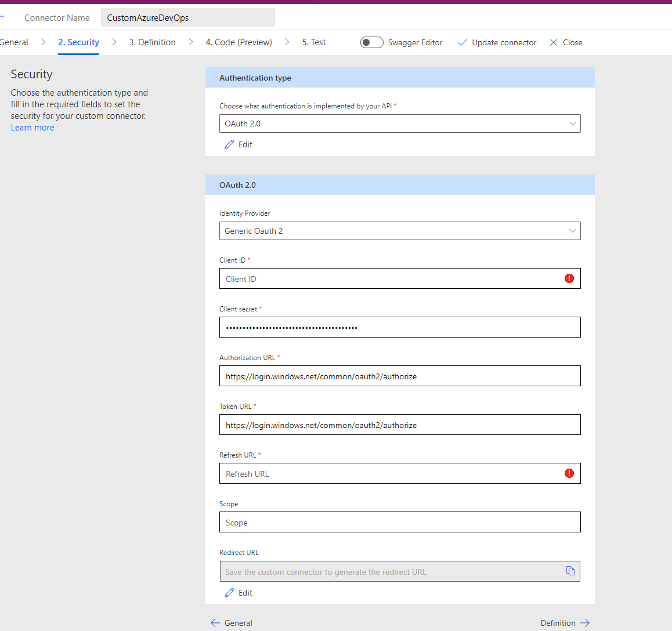
Task: Click the error icon on the Refresh URL field
Action: click(x=569, y=473)
